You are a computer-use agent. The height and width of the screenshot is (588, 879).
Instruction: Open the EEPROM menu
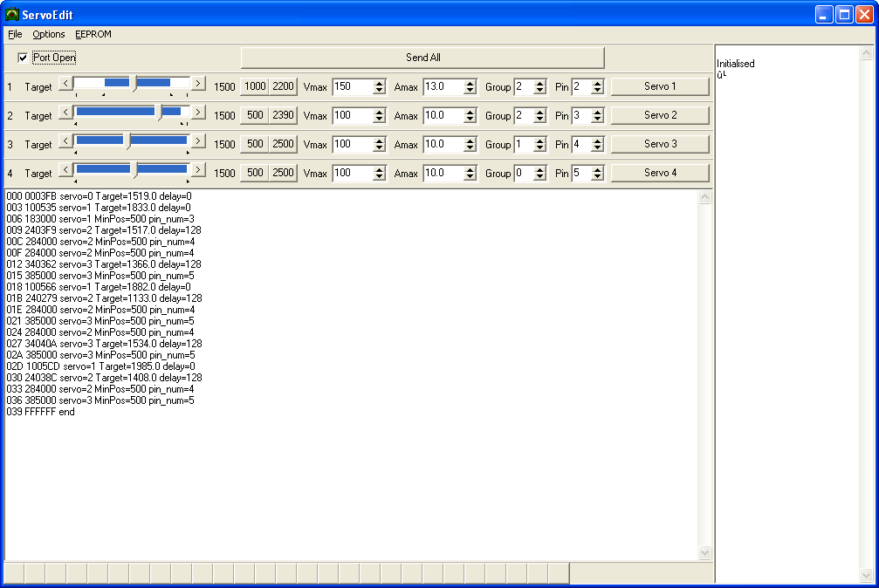tap(93, 34)
